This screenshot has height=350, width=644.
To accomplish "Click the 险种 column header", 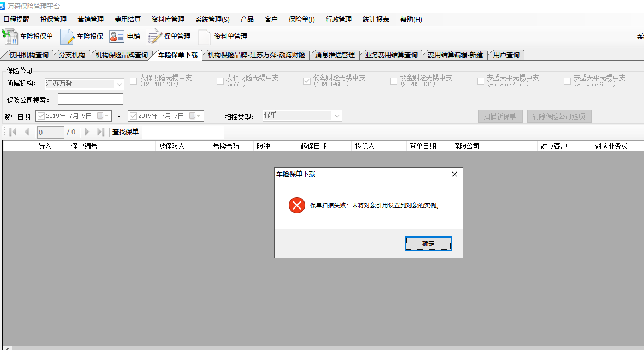I will coord(275,146).
